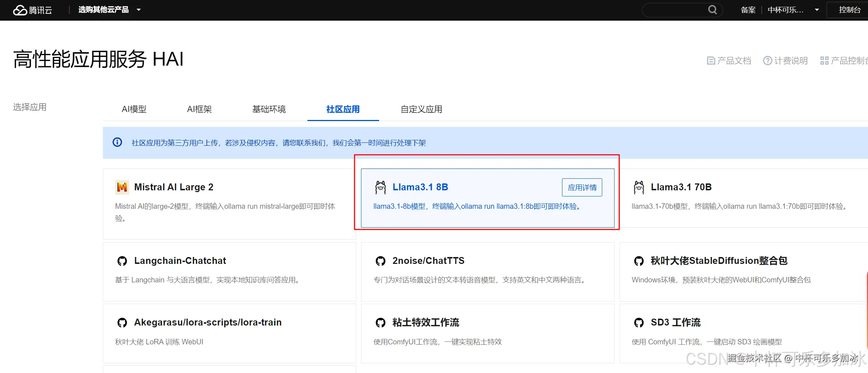Click the search magnifier icon

[x=712, y=10]
